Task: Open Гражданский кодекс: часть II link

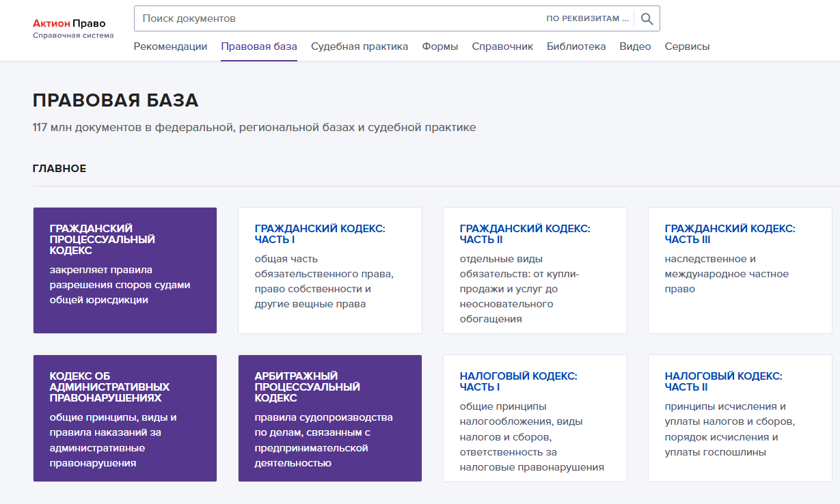Action: tap(525, 234)
